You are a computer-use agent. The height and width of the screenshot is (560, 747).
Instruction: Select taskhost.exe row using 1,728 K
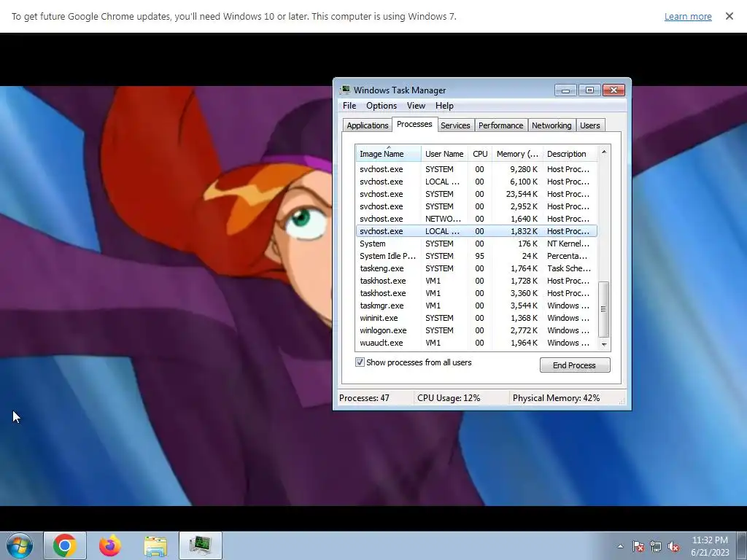[476, 281]
